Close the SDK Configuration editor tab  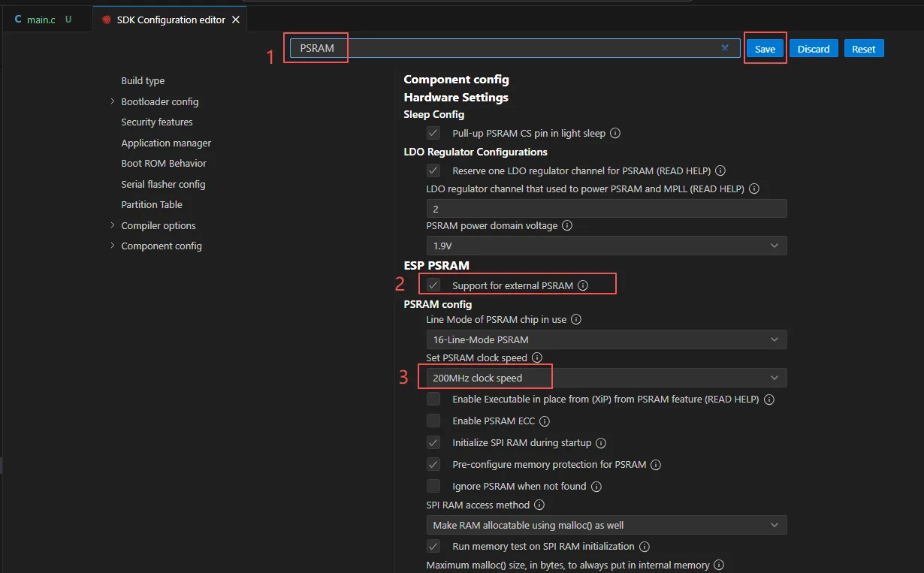[236, 20]
